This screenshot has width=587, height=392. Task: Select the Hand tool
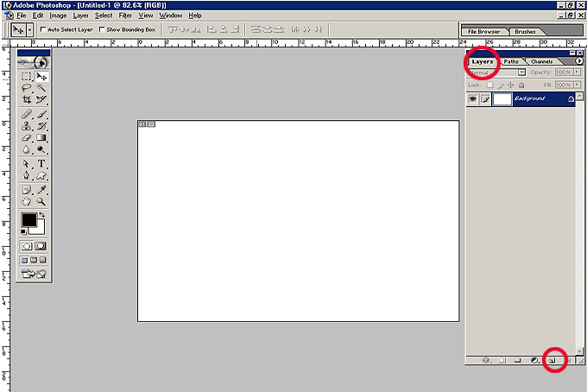[x=27, y=201]
